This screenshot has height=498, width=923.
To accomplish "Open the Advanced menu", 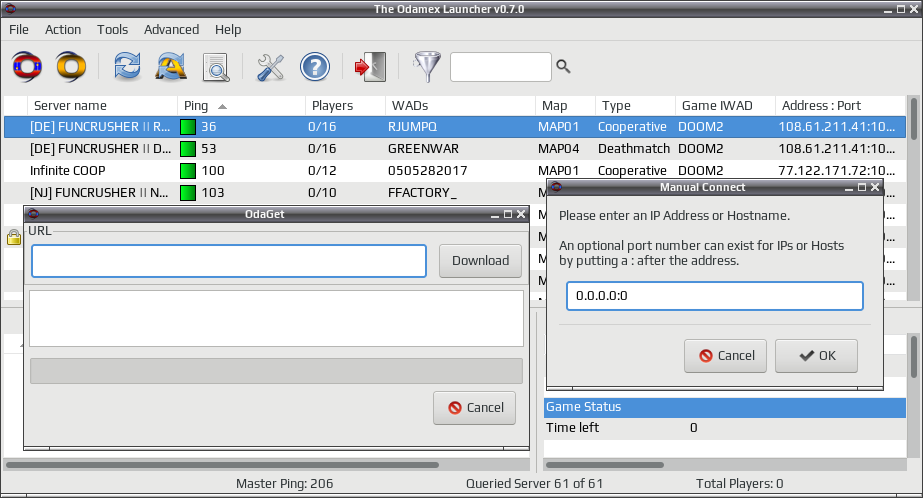I will tap(171, 29).
